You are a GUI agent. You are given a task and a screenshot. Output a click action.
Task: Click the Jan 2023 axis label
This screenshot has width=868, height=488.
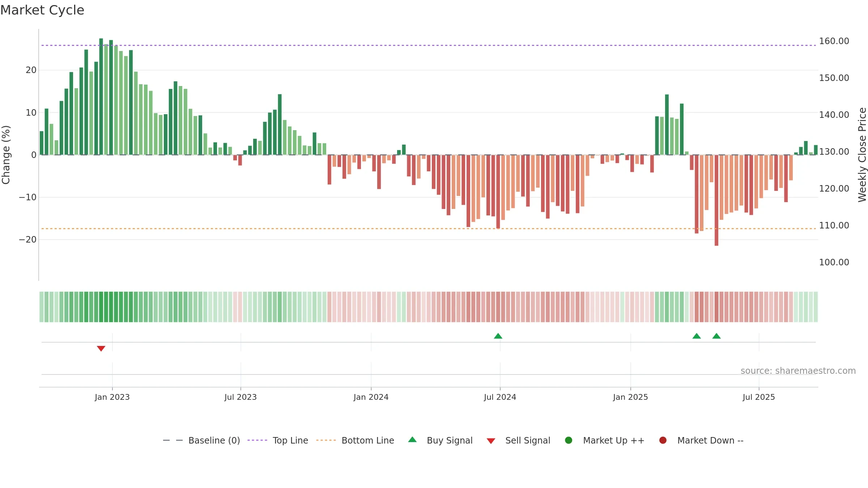tap(112, 397)
